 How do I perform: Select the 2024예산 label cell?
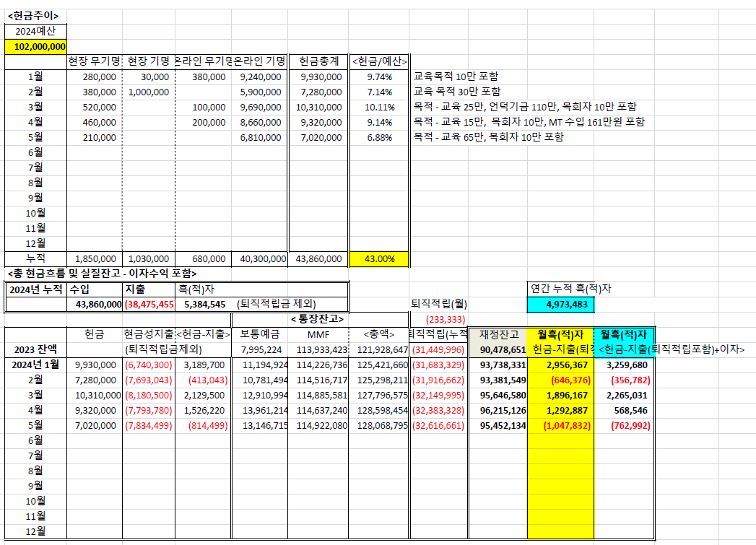35,31
